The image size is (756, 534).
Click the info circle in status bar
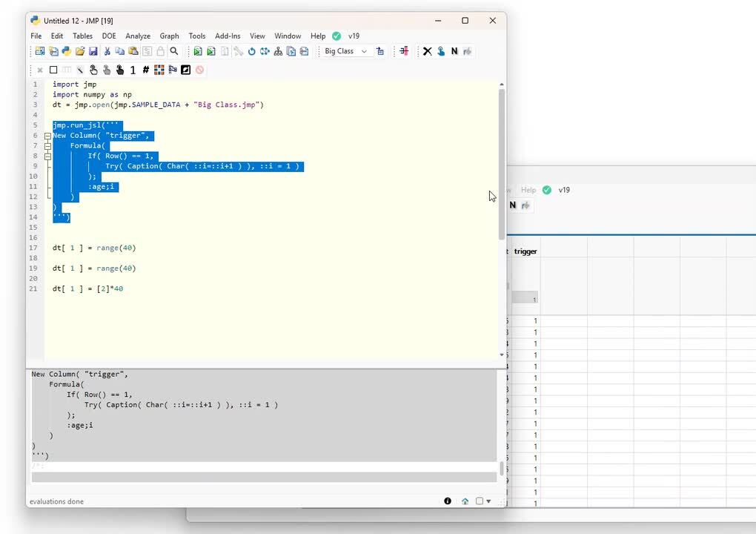[x=448, y=501]
